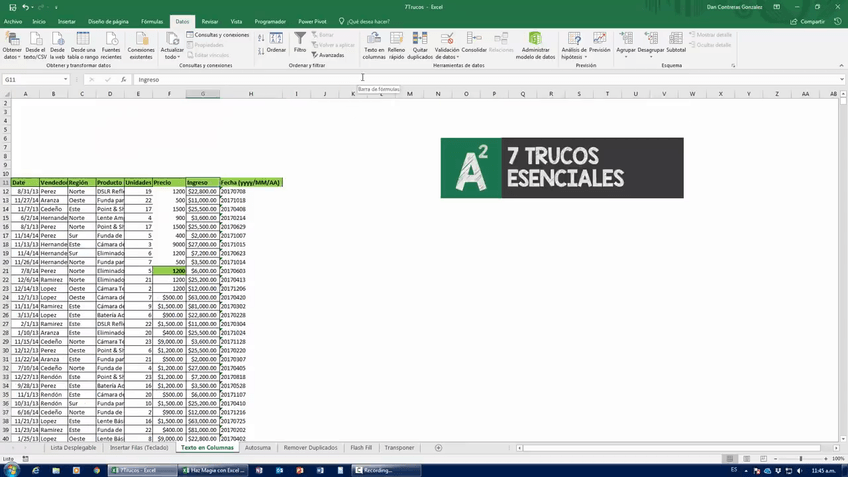Open the Programador tab
Viewport: 848px width, 477px height.
tap(270, 22)
